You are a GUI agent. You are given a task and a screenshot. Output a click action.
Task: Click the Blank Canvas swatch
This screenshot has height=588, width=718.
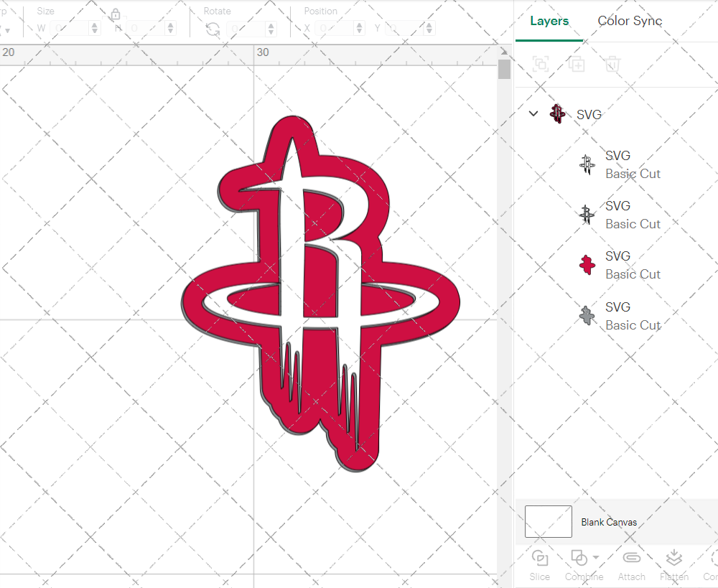(x=548, y=522)
